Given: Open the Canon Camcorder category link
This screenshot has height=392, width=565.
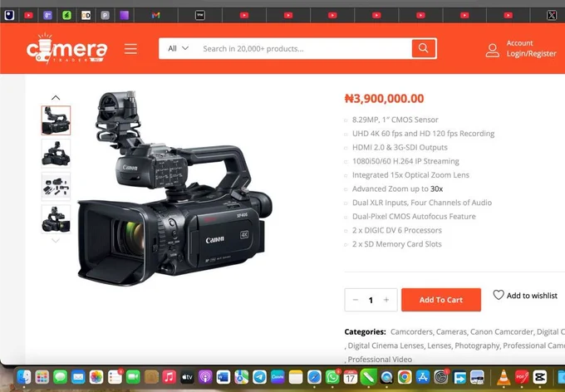Looking at the screenshot, I should pos(501,331).
